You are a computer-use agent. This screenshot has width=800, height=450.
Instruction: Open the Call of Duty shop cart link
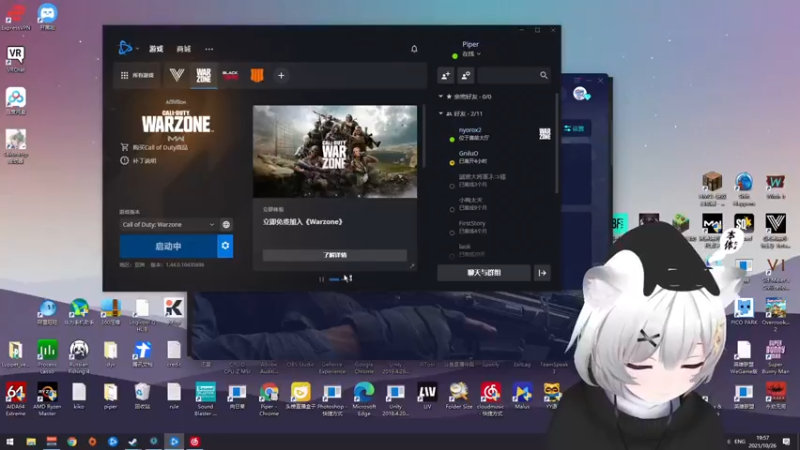(155, 147)
